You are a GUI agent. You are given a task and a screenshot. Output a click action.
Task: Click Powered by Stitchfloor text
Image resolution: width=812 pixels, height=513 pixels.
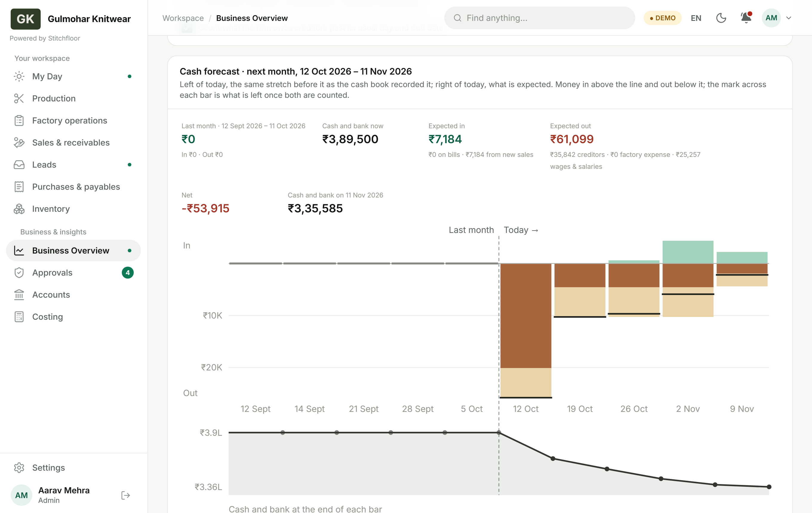coord(45,38)
